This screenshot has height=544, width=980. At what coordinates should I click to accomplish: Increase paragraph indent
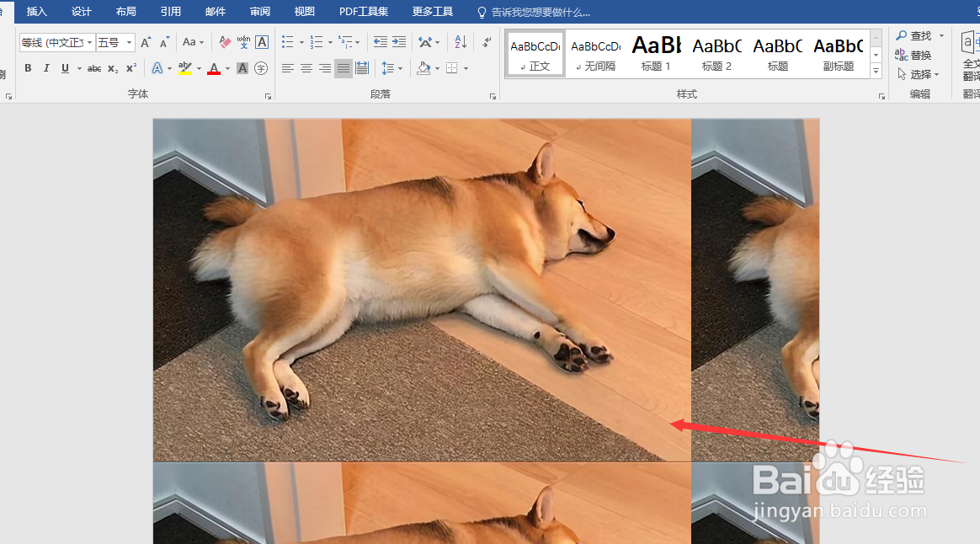pyautogui.click(x=399, y=42)
